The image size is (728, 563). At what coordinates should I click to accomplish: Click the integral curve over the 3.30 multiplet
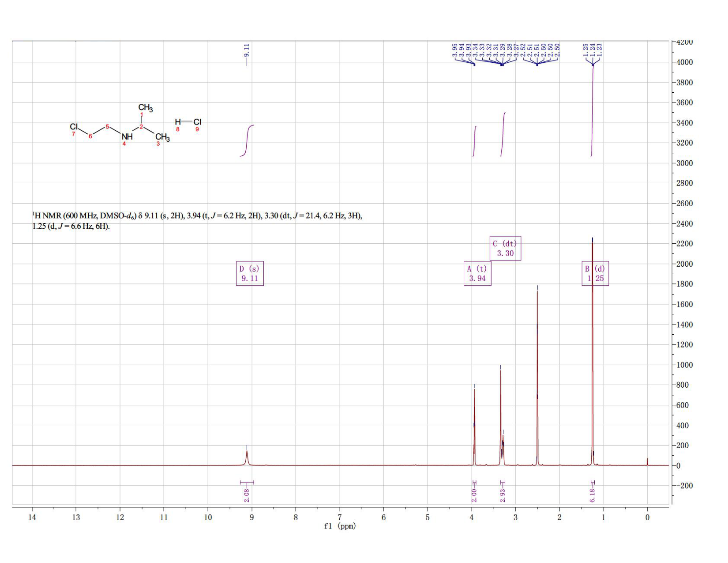[503, 134]
